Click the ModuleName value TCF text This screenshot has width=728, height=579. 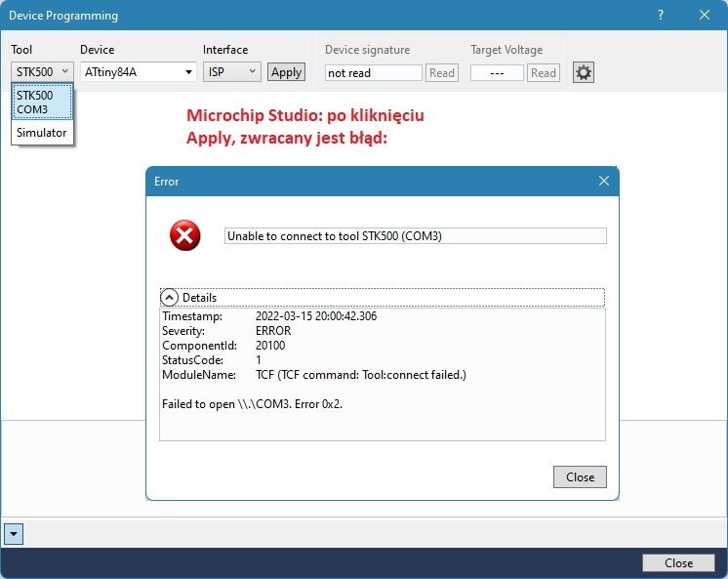pyautogui.click(x=361, y=375)
